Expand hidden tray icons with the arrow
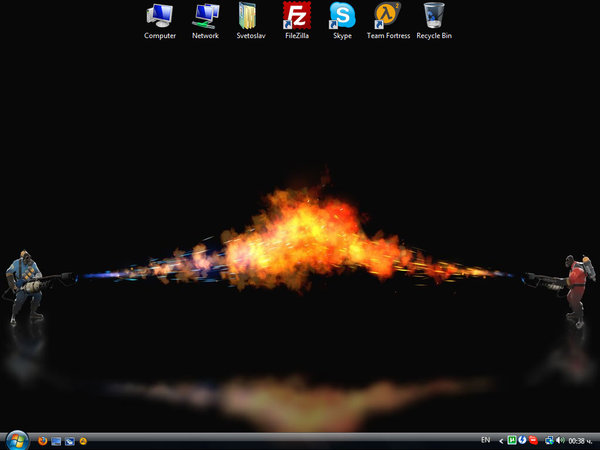 (501, 441)
